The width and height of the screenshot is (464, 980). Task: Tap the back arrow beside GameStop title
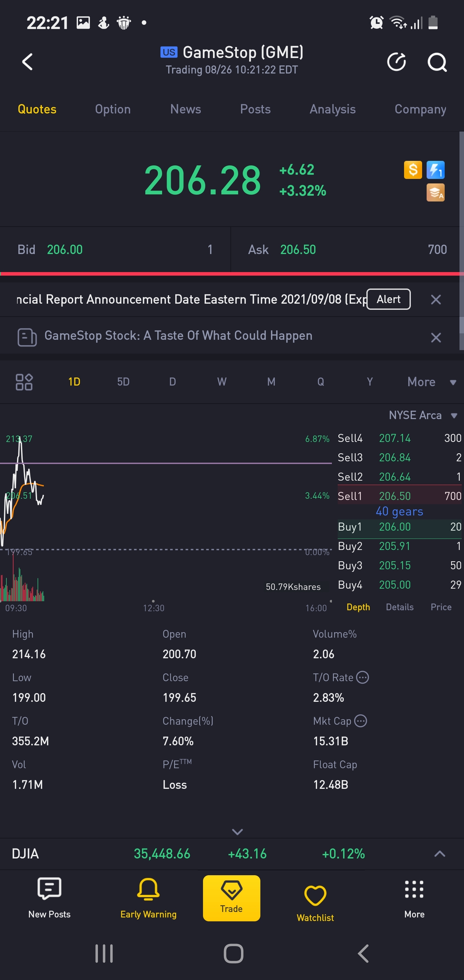27,62
